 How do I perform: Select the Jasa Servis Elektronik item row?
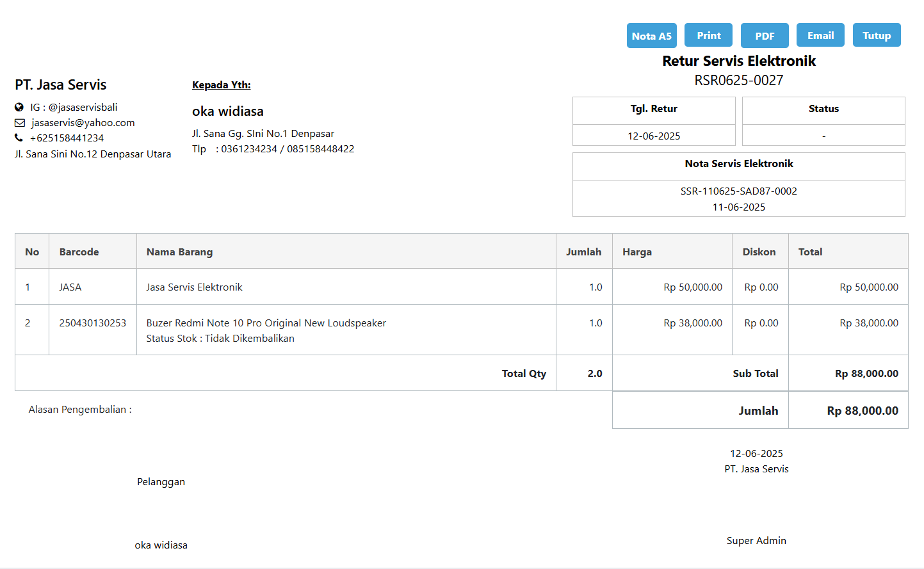point(194,287)
